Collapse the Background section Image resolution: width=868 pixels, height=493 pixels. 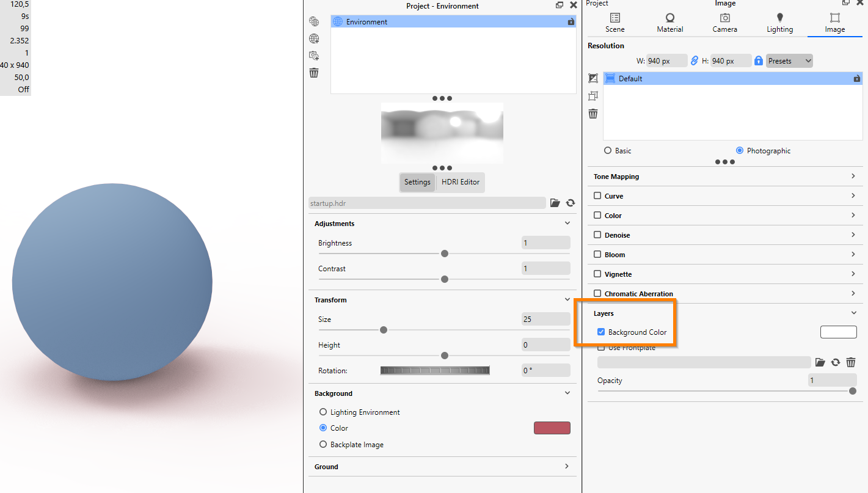(x=567, y=393)
